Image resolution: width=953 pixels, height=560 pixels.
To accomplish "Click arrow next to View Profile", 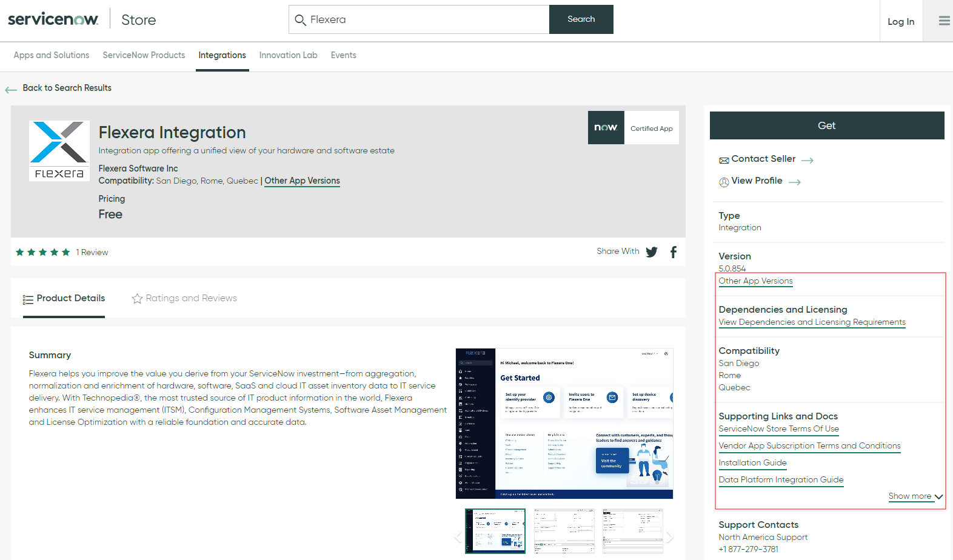I will (795, 182).
